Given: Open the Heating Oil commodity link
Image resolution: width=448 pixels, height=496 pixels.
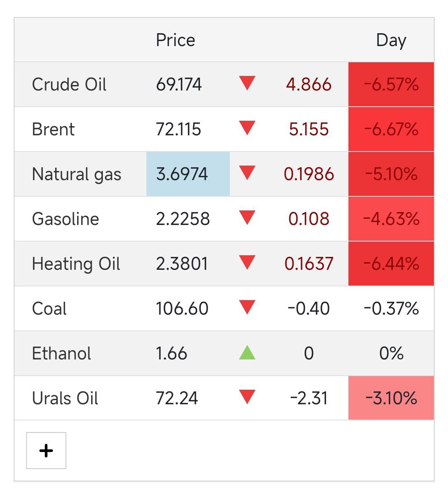Looking at the screenshot, I should pyautogui.click(x=76, y=264).
